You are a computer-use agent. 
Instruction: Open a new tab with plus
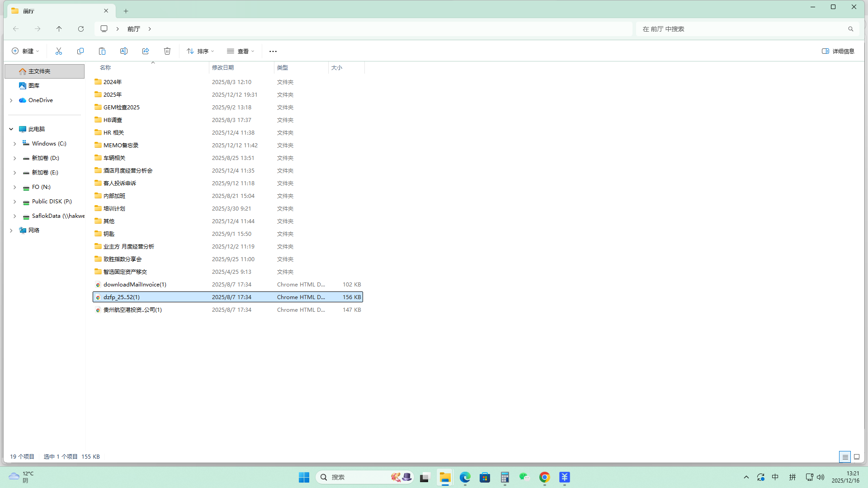pyautogui.click(x=126, y=11)
